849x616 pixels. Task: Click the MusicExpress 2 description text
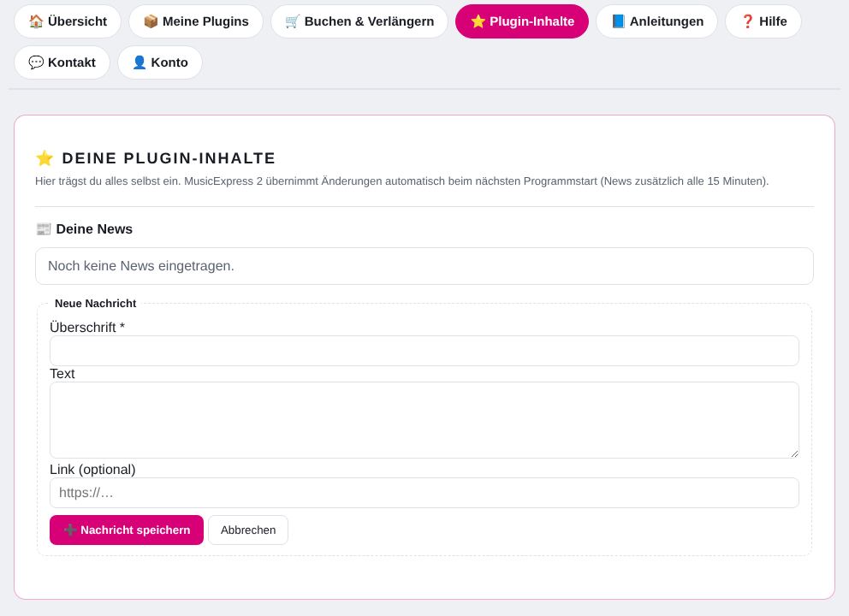point(401,181)
